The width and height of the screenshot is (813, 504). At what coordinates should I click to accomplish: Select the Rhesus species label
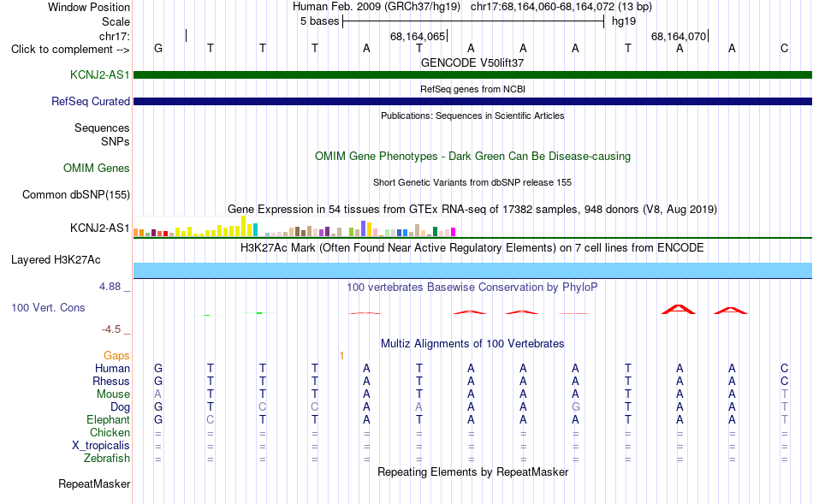pyautogui.click(x=111, y=381)
